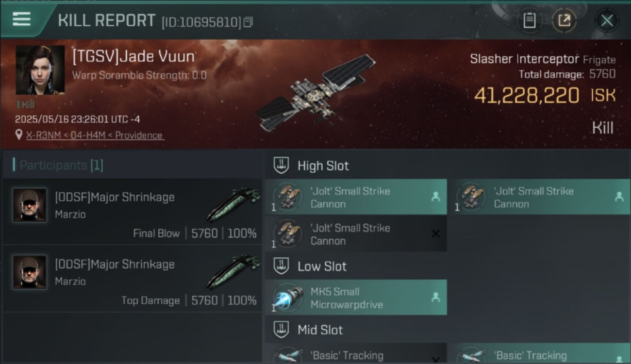Image resolution: width=631 pixels, height=364 pixels.
Task: View Jade Vuun's character portrait
Action: [x=40, y=70]
